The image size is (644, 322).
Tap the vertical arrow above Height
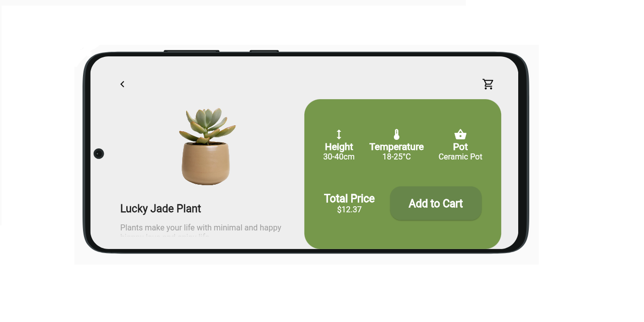339,134
